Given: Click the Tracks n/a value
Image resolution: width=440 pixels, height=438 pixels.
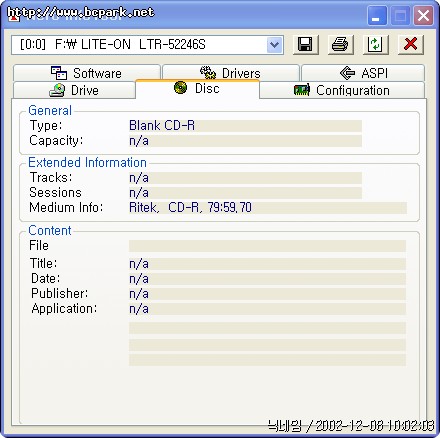Looking at the screenshot, I should tap(245, 178).
